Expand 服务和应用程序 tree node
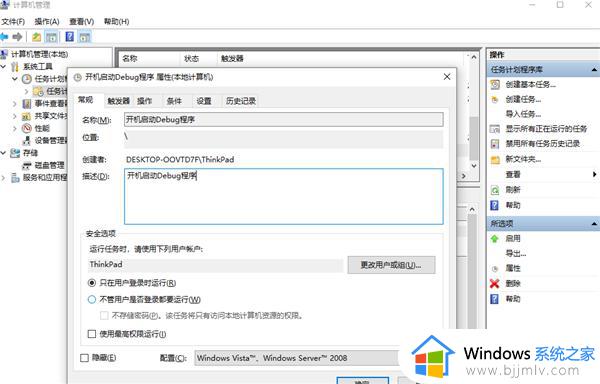This screenshot has height=384, width=600. (3, 177)
